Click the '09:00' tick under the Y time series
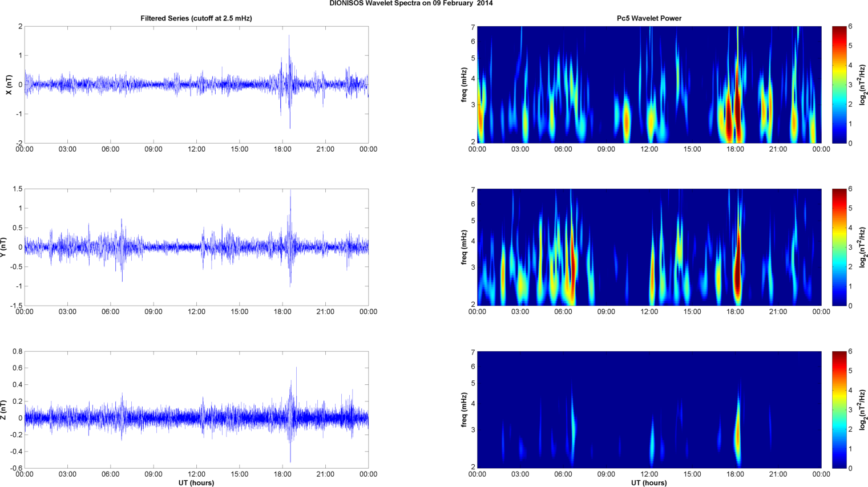This screenshot has height=487, width=868. [x=154, y=312]
